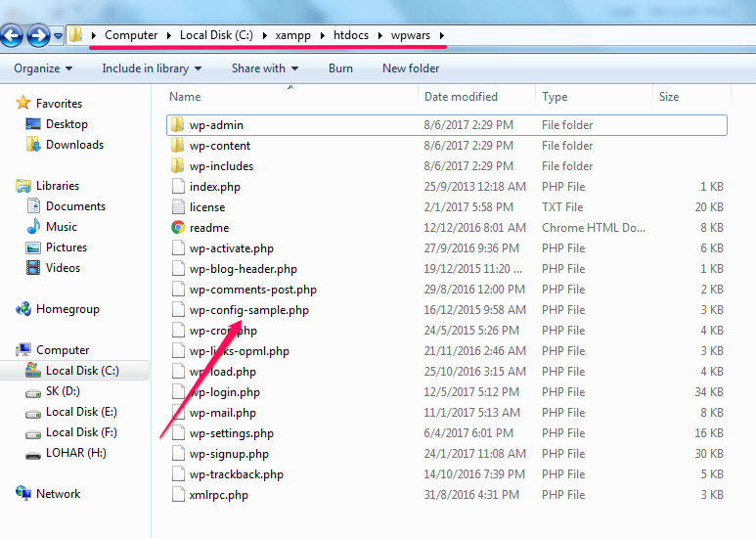Screen dimensions: 756x538
Task: Click the Documents library icon
Action: coord(33,205)
